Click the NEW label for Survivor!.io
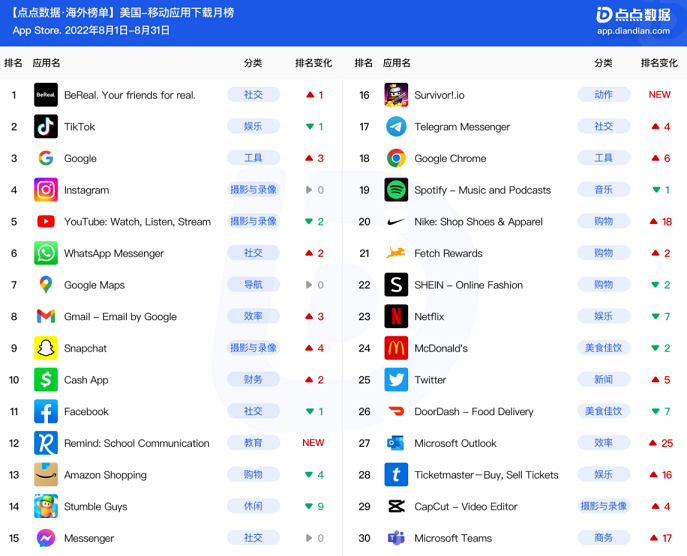The width and height of the screenshot is (687, 556). (x=659, y=95)
